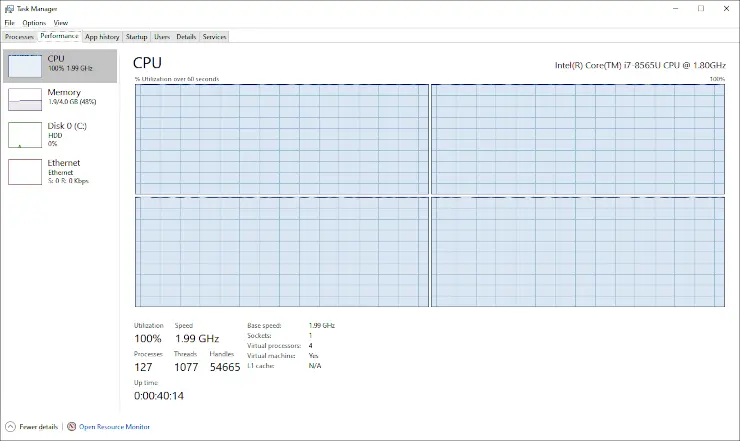Click the Open Resource Monitor link
The image size is (740, 441).
(114, 426)
